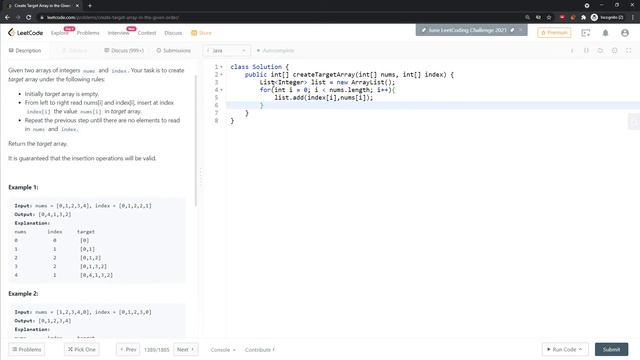Image resolution: width=640 pixels, height=360 pixels.
Task: Open the browser zoom magnifier icon
Action: (x=527, y=17)
